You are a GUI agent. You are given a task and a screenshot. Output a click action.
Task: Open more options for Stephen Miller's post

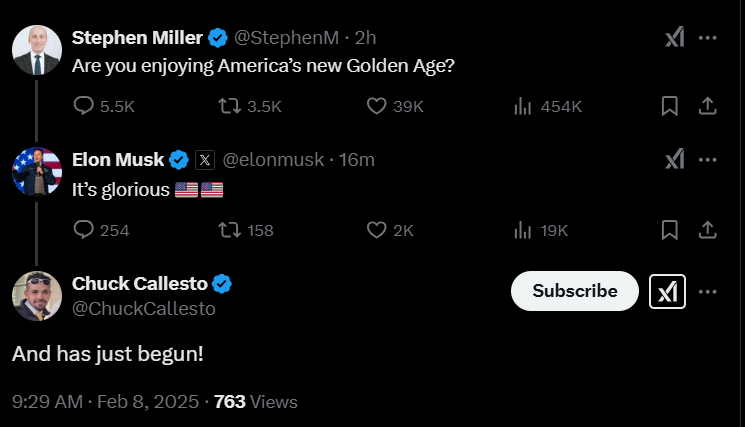tap(708, 38)
